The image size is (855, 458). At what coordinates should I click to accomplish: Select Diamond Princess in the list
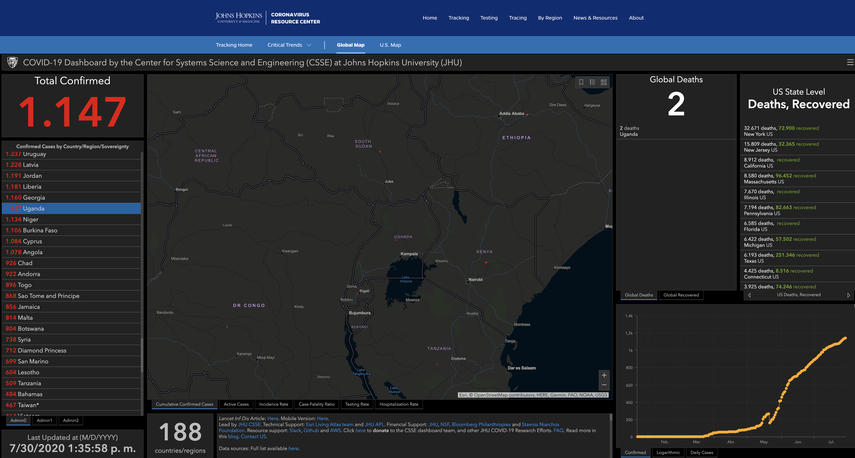[71, 350]
